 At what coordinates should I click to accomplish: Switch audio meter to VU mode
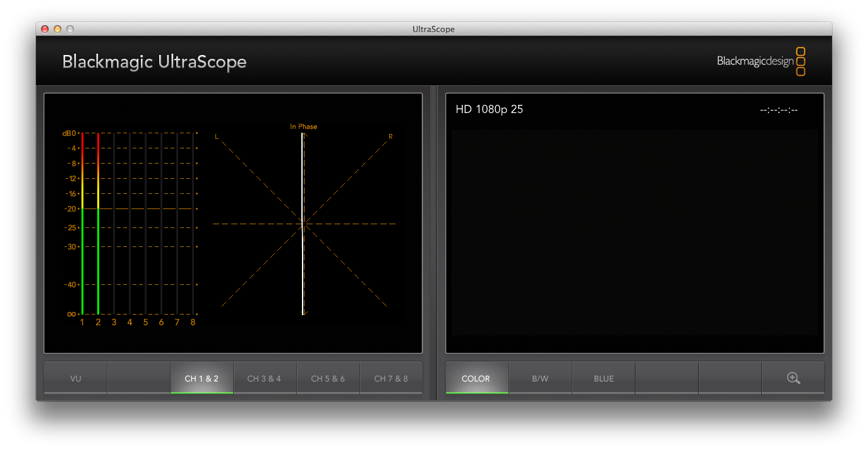pos(76,378)
